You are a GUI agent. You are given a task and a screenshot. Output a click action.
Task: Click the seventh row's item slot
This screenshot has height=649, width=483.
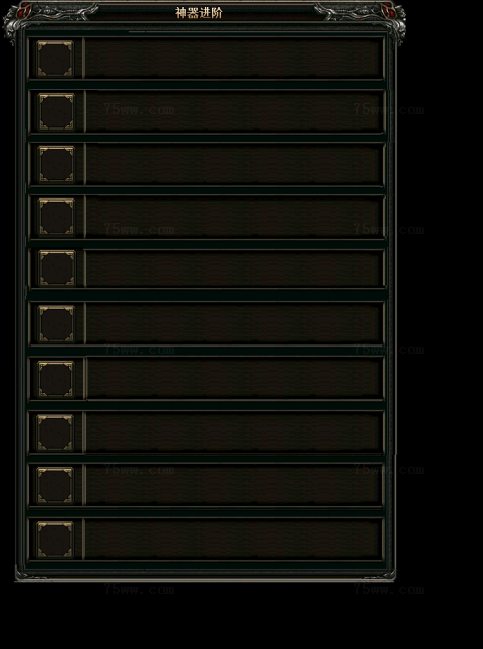tap(55, 379)
